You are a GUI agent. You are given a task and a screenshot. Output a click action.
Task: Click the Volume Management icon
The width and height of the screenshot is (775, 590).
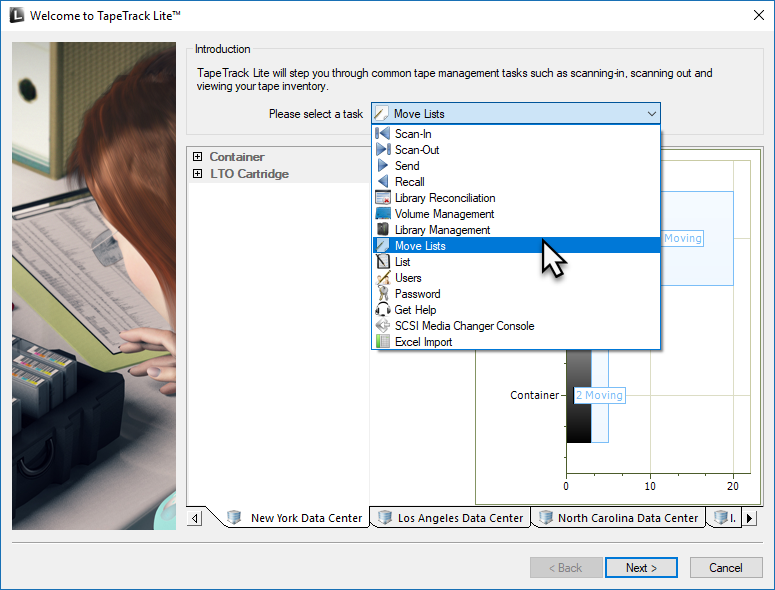pos(383,213)
